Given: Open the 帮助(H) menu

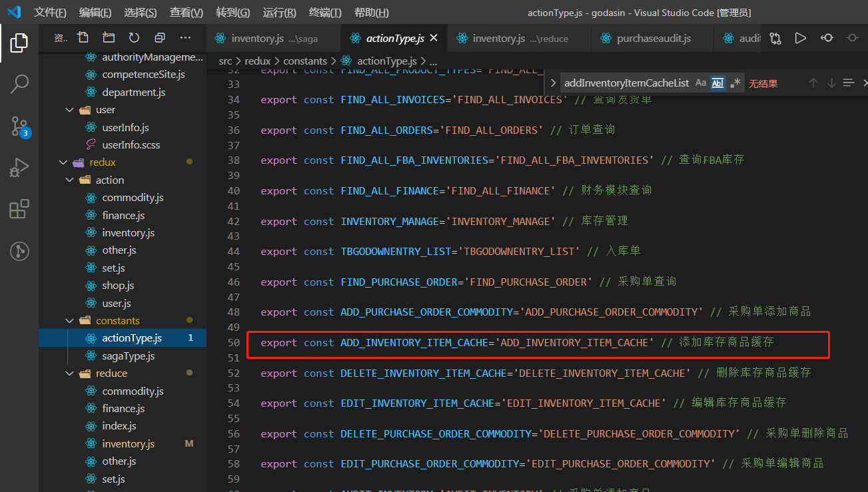Looking at the screenshot, I should pyautogui.click(x=372, y=13).
